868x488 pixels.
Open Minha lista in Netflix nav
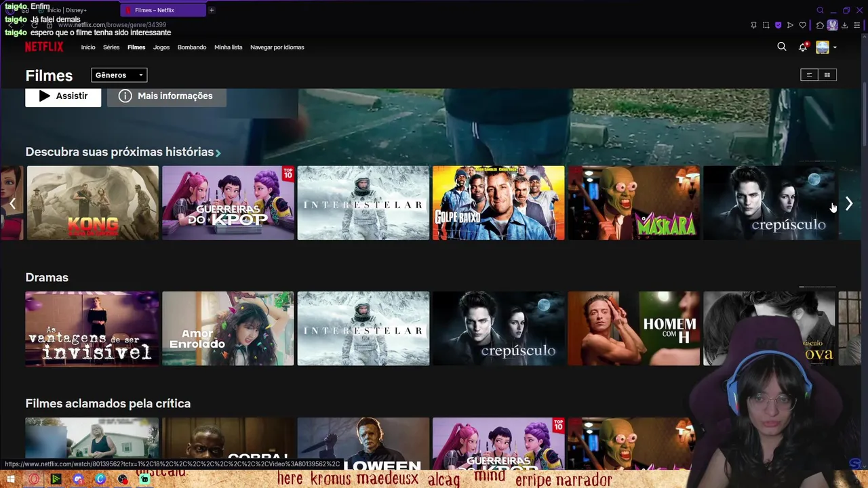228,47
